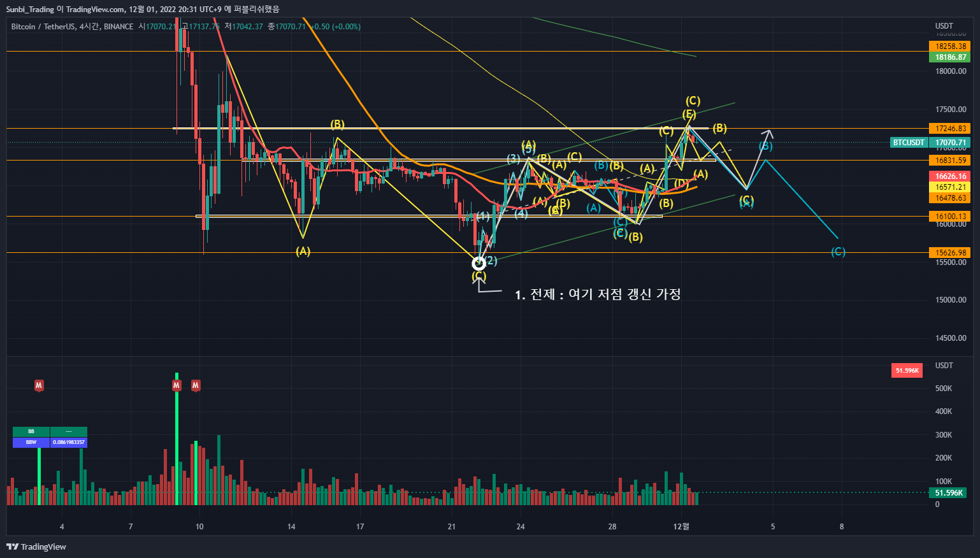
Task: Click the 16100.13 support level label
Action: click(949, 217)
